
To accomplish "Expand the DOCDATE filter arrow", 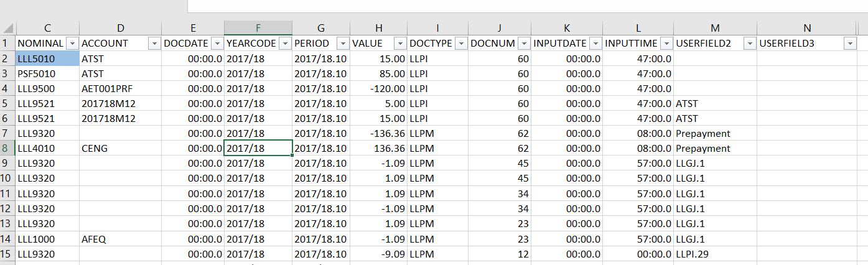I will click(x=217, y=44).
